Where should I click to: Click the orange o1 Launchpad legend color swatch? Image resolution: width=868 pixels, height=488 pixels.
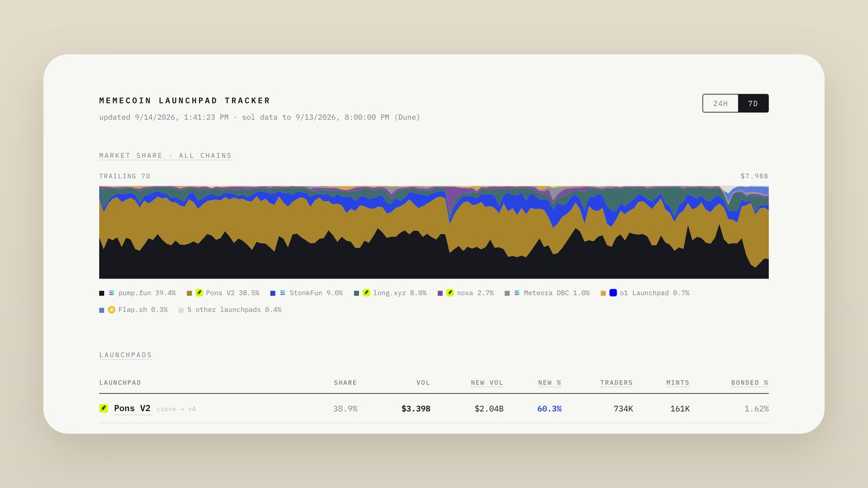click(x=603, y=293)
